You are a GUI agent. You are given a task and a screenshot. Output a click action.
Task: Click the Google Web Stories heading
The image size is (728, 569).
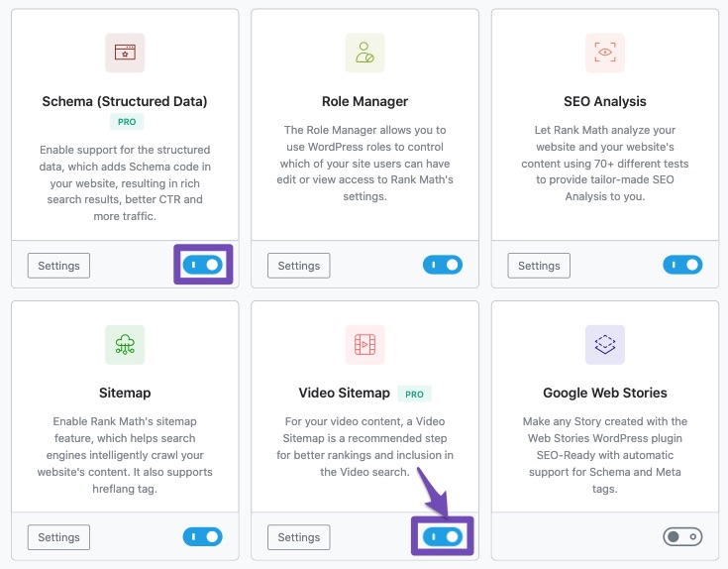605,393
